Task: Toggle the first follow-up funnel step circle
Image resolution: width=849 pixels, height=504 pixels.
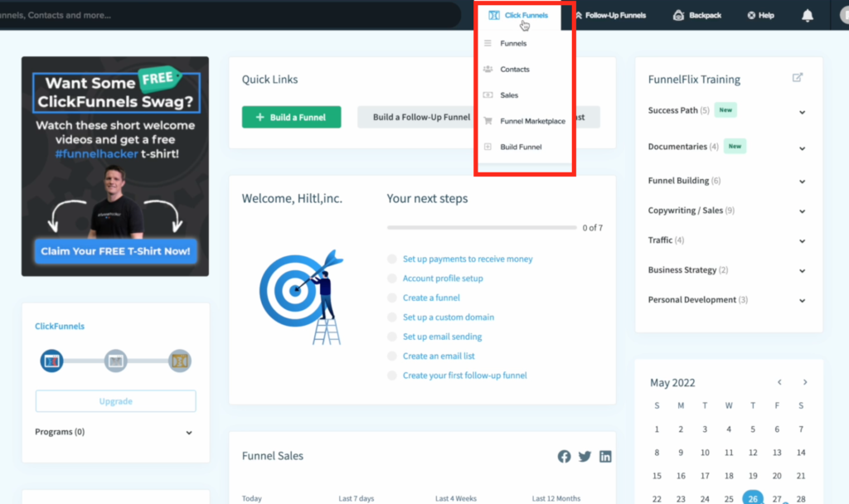Action: click(392, 376)
